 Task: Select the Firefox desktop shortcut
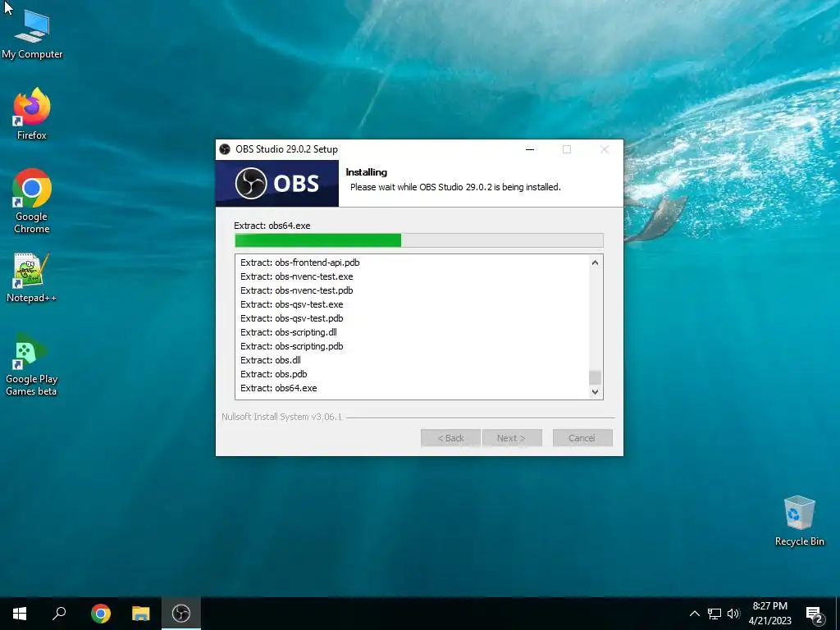pyautogui.click(x=32, y=114)
